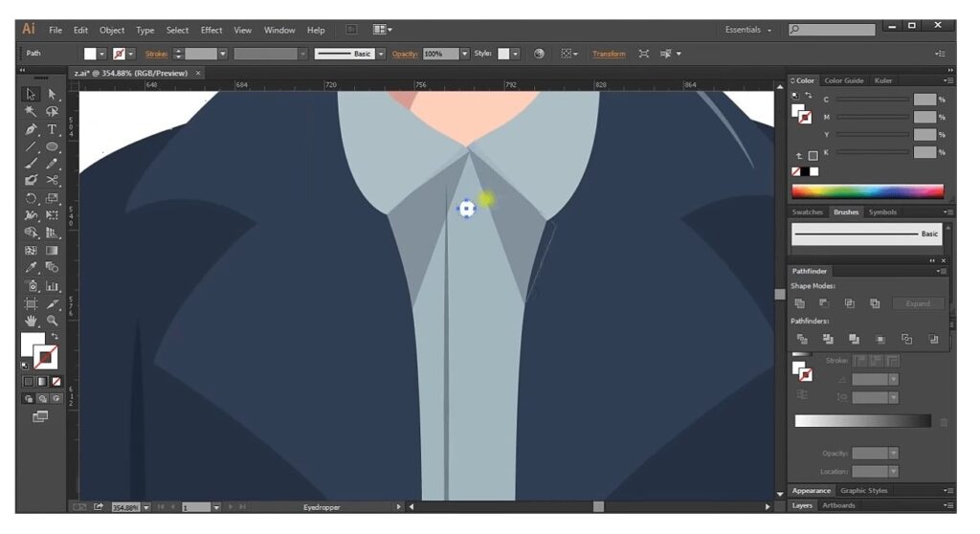Select the Paintbrush tool

point(30,164)
